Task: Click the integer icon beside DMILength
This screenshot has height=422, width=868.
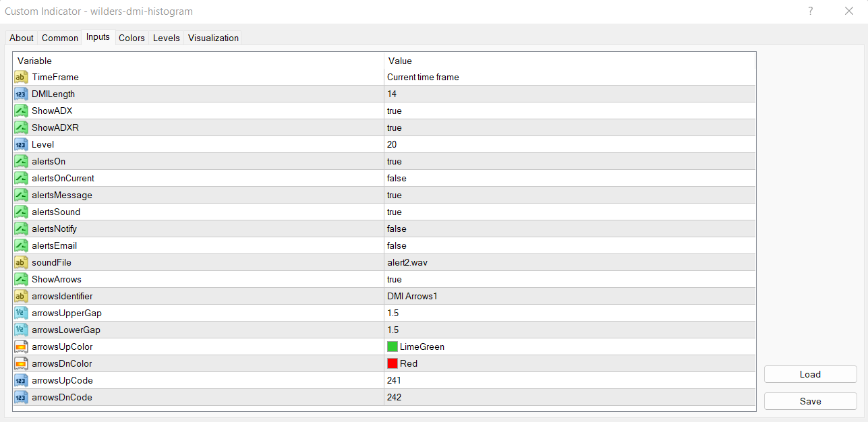Action: click(21, 94)
